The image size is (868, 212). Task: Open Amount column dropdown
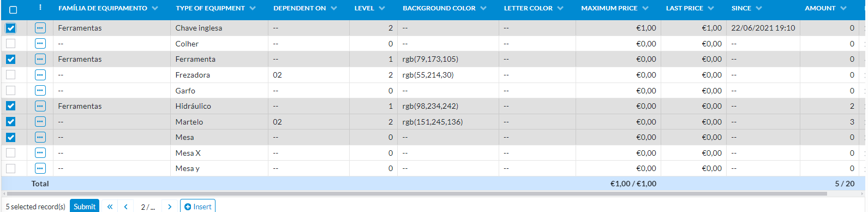(x=843, y=8)
